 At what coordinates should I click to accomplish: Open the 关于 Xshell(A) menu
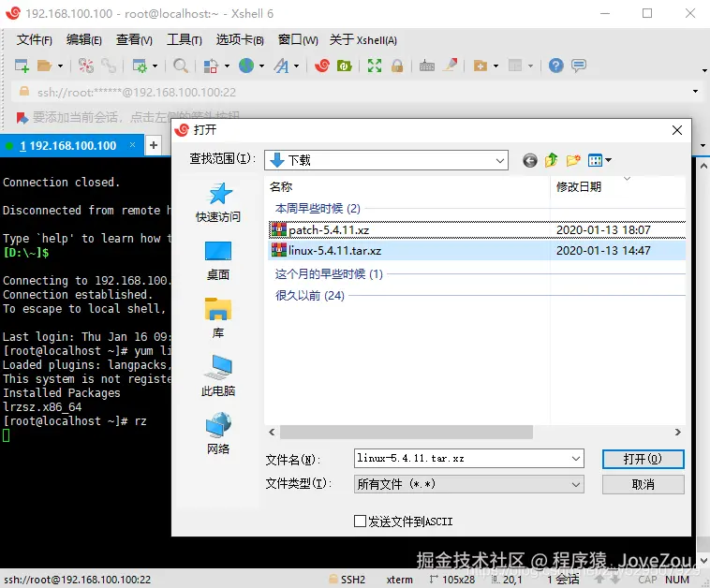(x=363, y=40)
